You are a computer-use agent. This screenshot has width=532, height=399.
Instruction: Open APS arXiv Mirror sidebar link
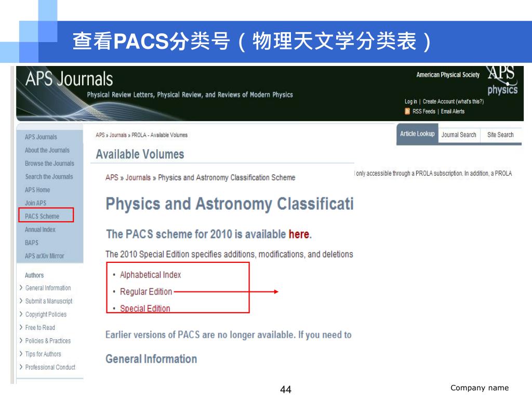pos(45,256)
